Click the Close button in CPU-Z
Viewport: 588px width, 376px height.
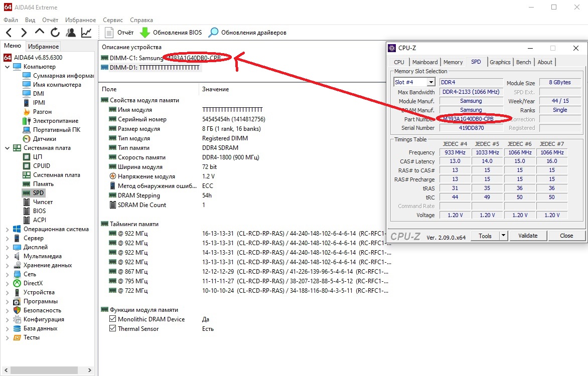[566, 236]
